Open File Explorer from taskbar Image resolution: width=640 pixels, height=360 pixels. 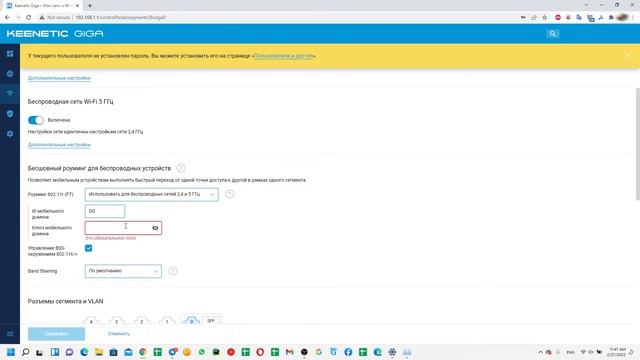99,352
